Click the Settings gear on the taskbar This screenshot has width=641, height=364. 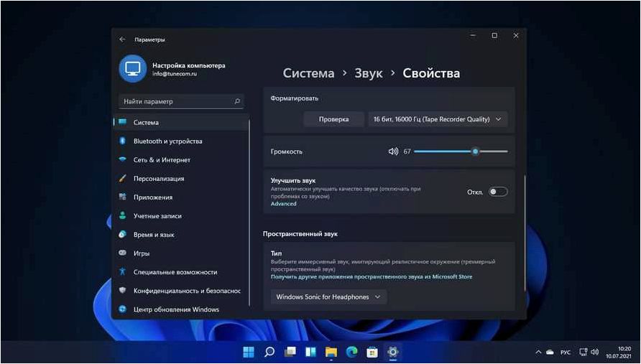pyautogui.click(x=393, y=352)
